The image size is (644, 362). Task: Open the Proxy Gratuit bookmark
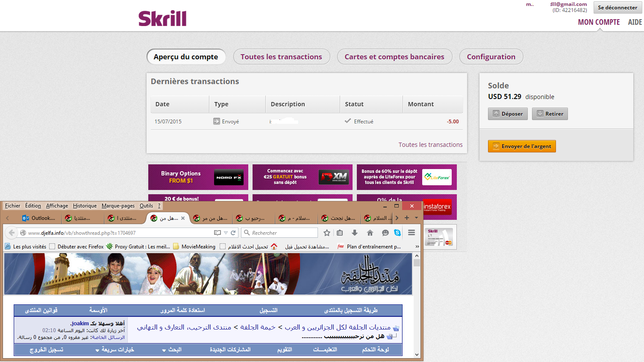[x=138, y=246]
